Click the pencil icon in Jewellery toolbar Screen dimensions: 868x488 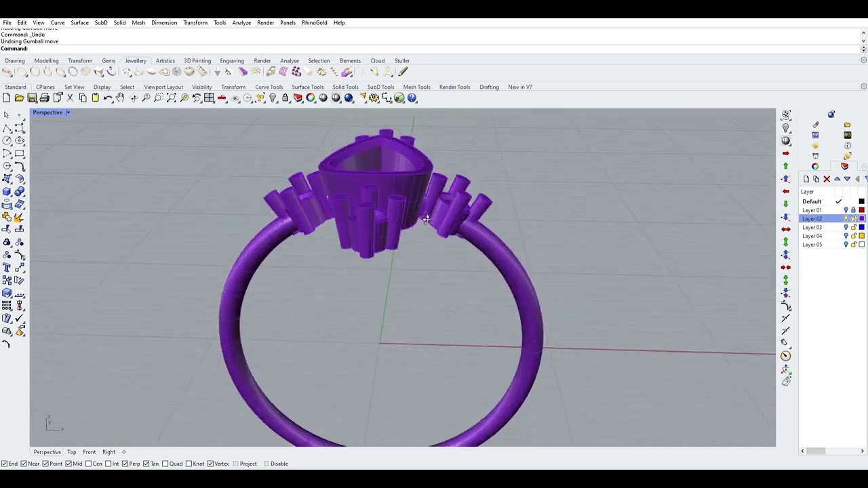(x=403, y=72)
